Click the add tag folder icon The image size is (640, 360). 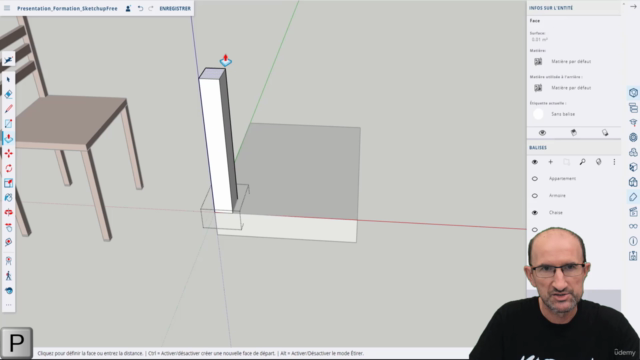[x=567, y=162]
